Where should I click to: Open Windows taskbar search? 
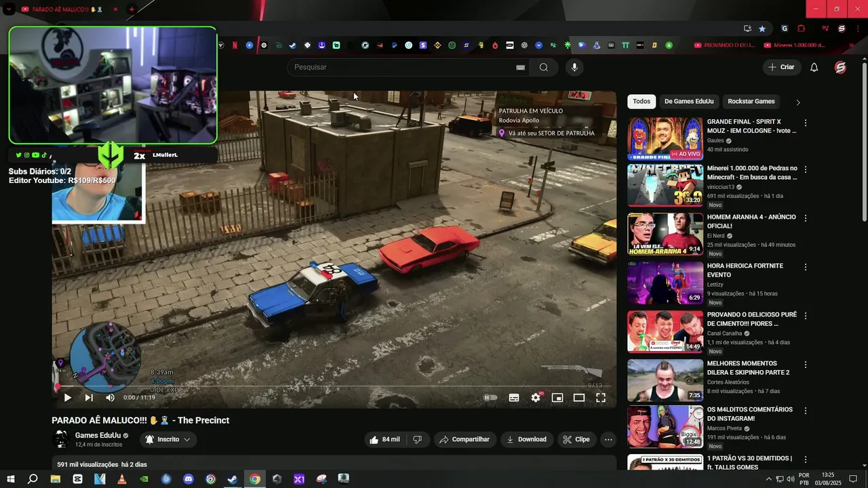click(x=33, y=479)
